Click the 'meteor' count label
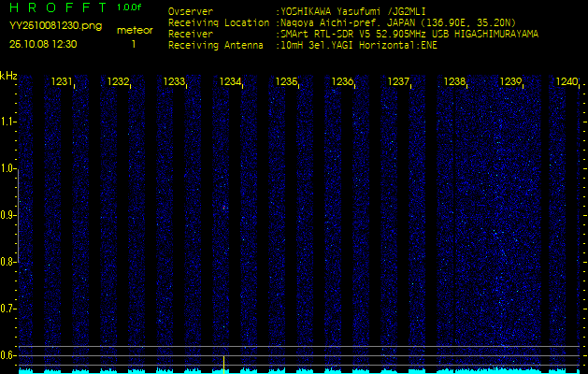This screenshot has width=588, height=374. (135, 30)
